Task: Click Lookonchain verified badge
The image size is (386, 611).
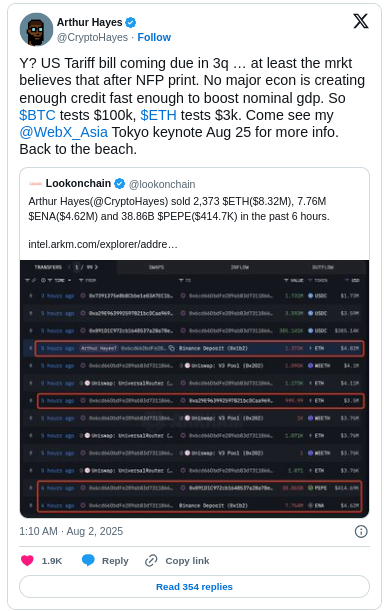Action: 119,184
